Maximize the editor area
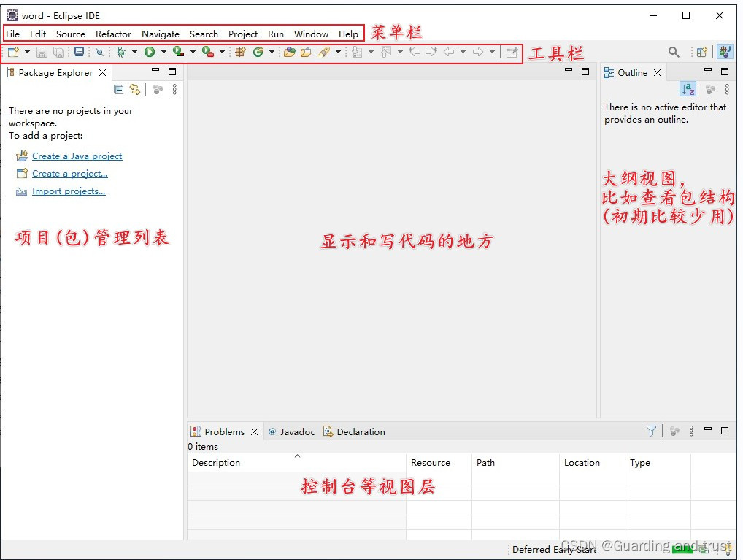Viewport: 743px width, 560px height. [x=585, y=71]
